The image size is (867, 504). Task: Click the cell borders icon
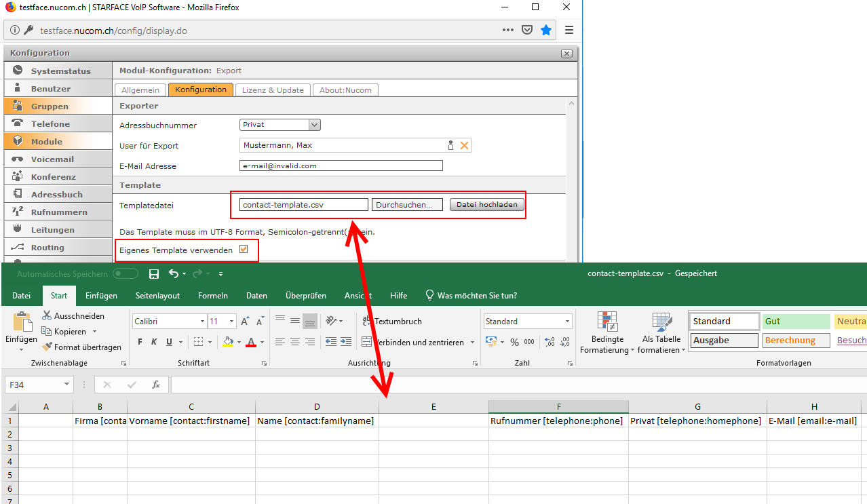tap(198, 342)
